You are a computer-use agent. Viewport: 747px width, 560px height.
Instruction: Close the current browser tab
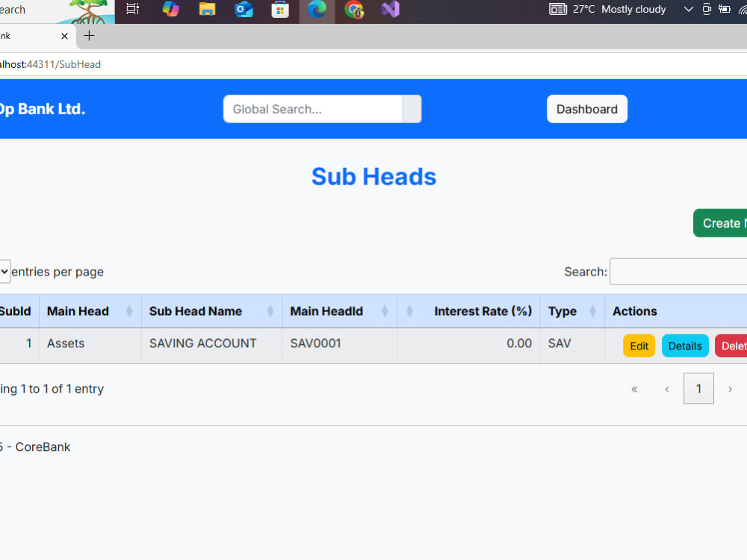pyautogui.click(x=65, y=36)
